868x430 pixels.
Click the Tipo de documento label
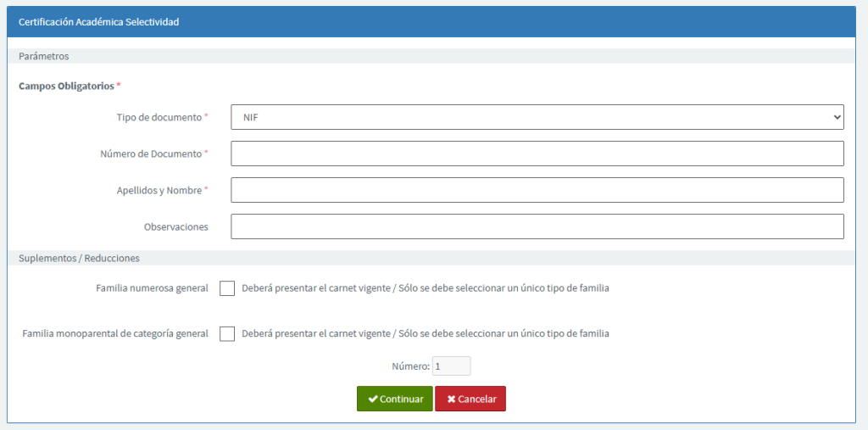(159, 117)
